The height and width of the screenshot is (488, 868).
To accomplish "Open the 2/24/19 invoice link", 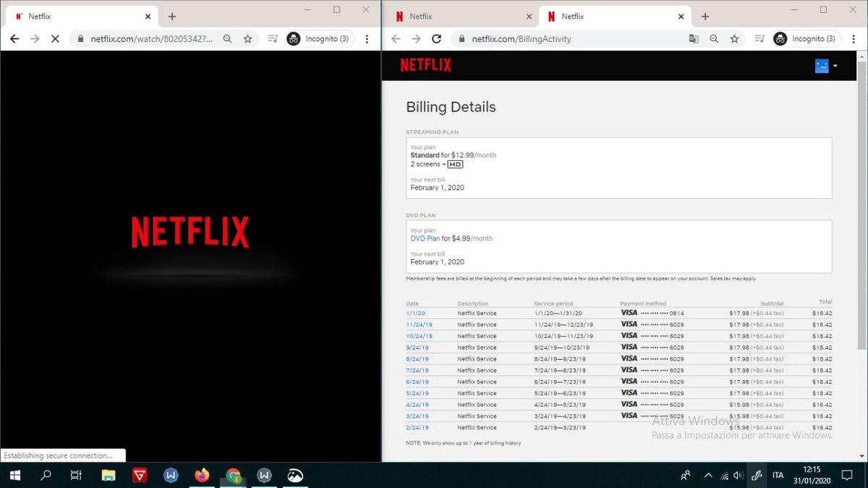I will (x=417, y=428).
